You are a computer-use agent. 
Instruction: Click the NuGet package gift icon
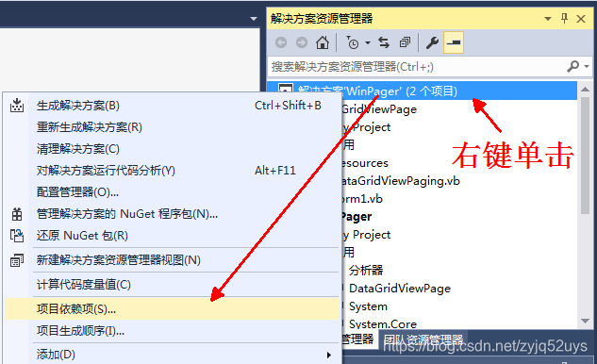point(17,214)
